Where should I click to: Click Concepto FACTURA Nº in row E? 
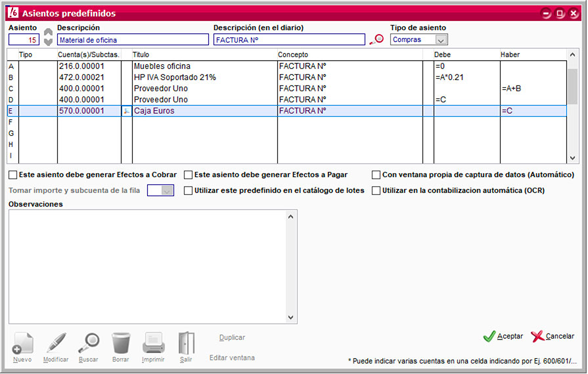click(x=350, y=111)
